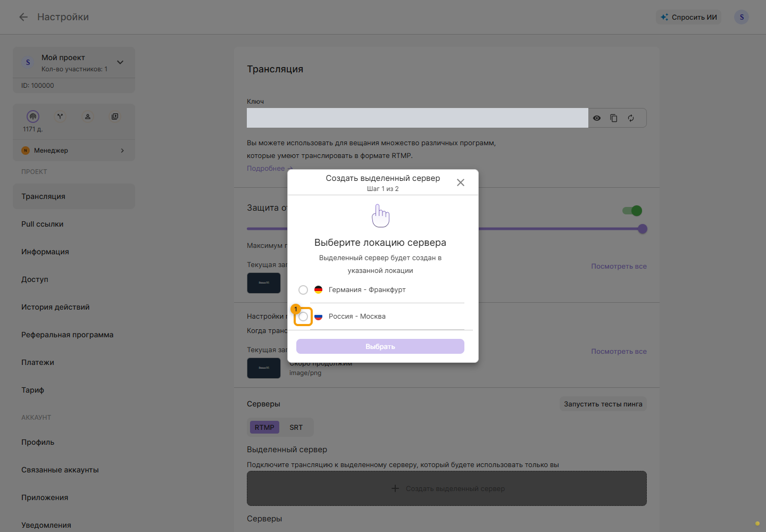Select the broadcast antenna icon
This screenshot has width=766, height=532.
33,117
